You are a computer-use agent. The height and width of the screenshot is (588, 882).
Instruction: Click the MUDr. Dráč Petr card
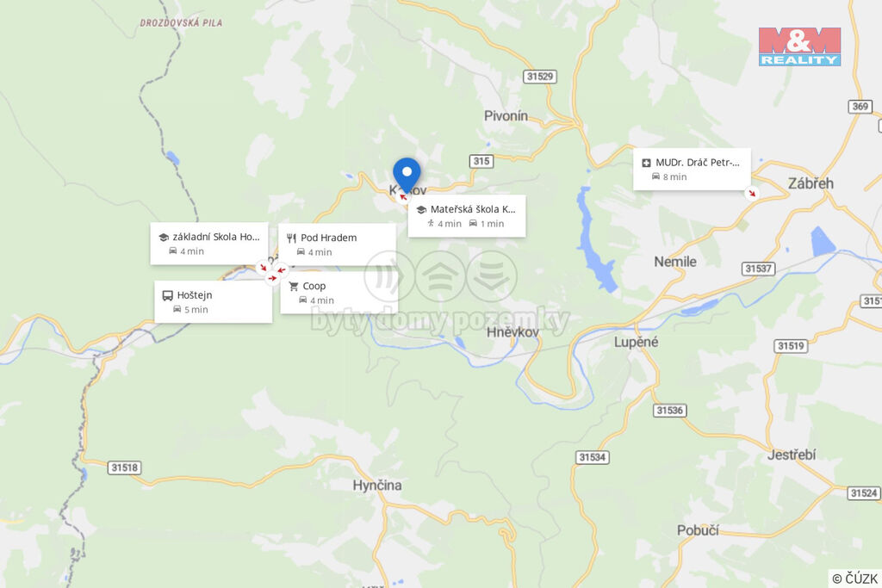[x=692, y=170]
